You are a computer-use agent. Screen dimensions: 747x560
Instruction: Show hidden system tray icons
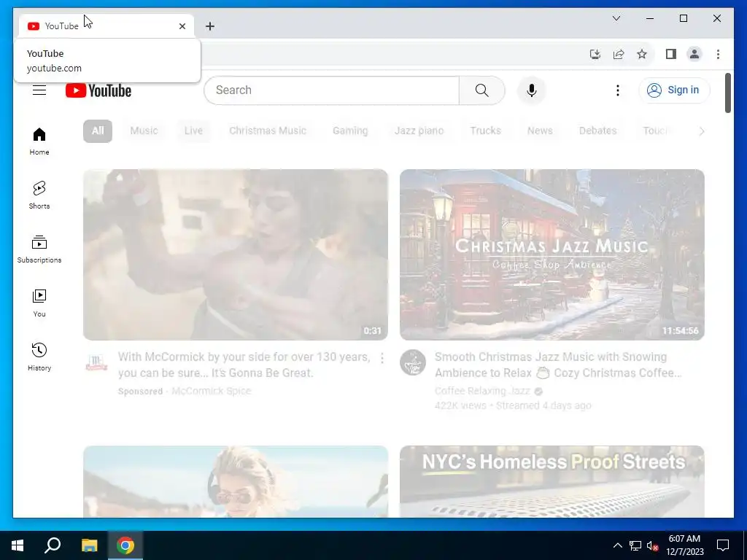pyautogui.click(x=617, y=545)
